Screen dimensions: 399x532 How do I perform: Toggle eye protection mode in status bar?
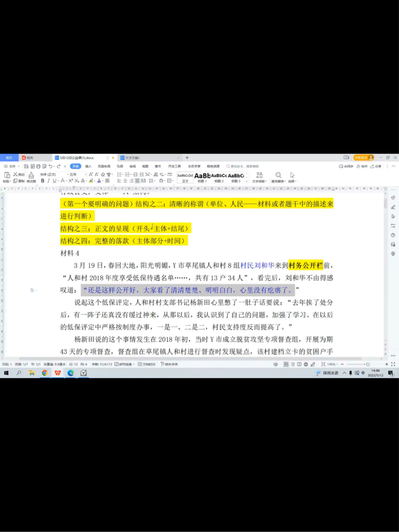tap(276, 364)
